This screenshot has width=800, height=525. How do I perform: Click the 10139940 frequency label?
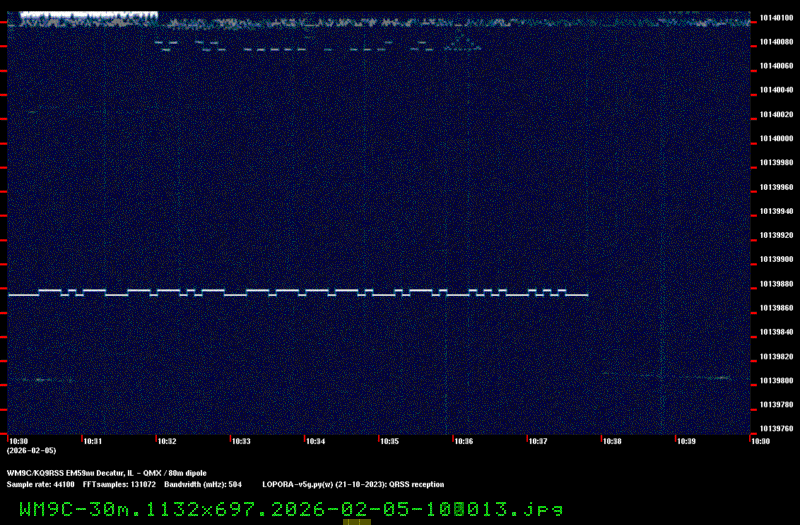776,211
